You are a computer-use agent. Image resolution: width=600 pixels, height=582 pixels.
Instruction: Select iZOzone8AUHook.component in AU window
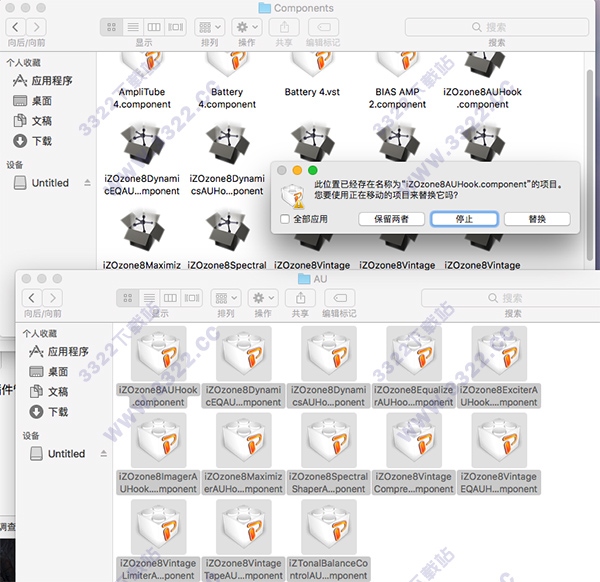[158, 367]
